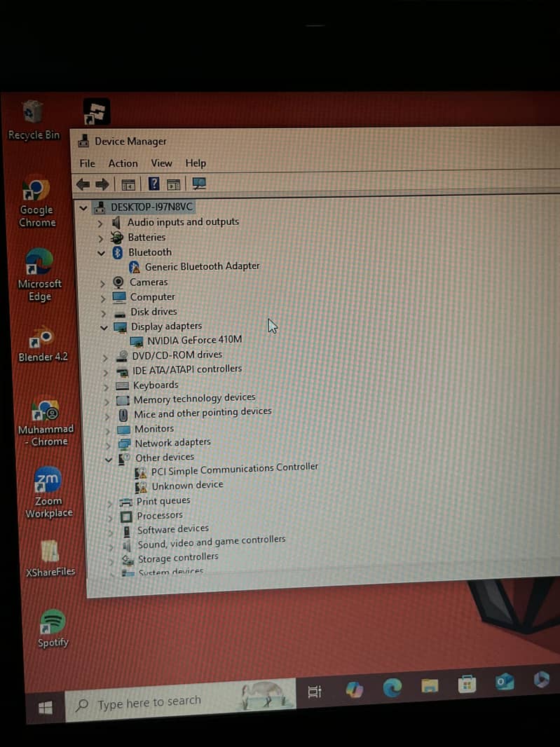Click the Cameras category icon

(118, 282)
